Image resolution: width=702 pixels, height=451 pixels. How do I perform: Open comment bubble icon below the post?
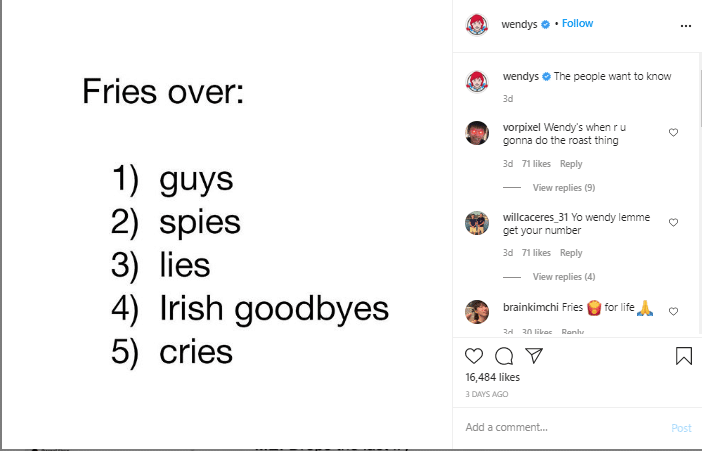[504, 356]
